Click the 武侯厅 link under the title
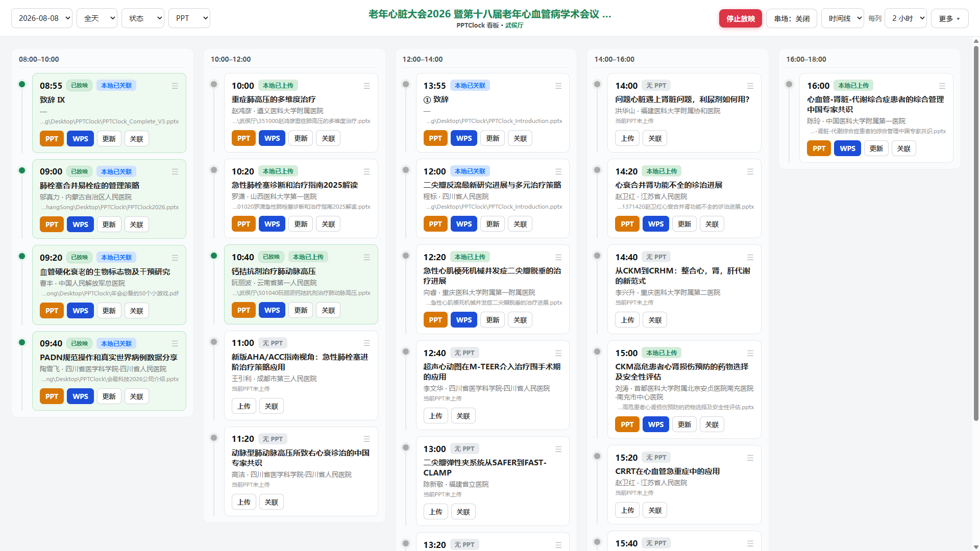Screen dimensions: 980x551 coord(514,25)
